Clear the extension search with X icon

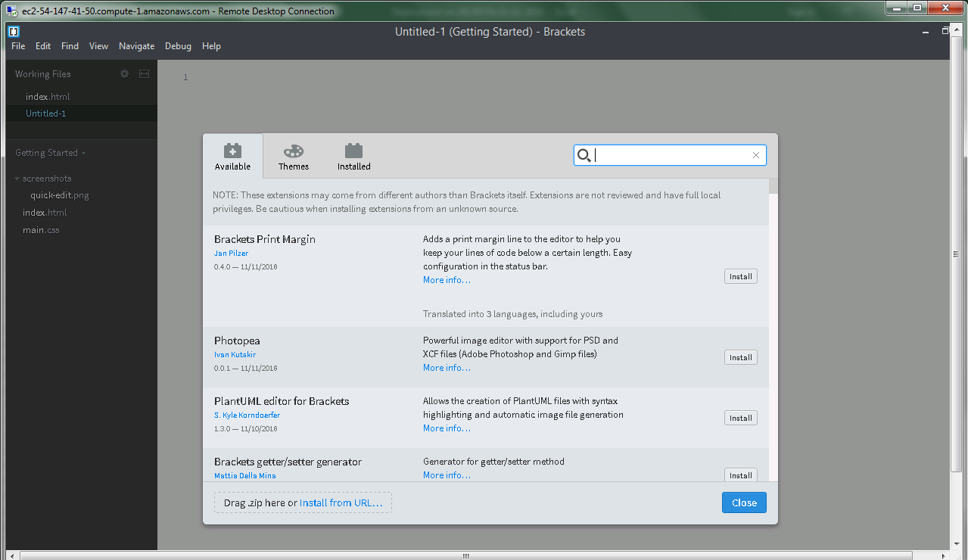point(755,155)
